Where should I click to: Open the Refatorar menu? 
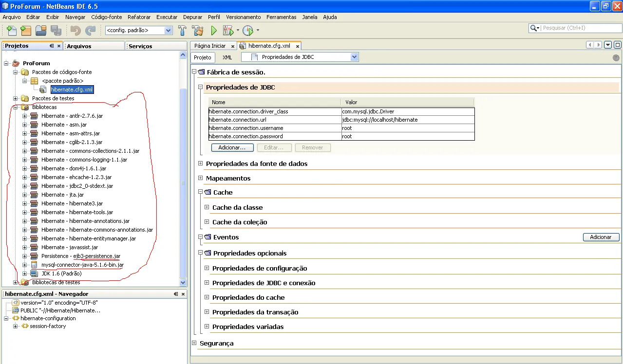(139, 17)
